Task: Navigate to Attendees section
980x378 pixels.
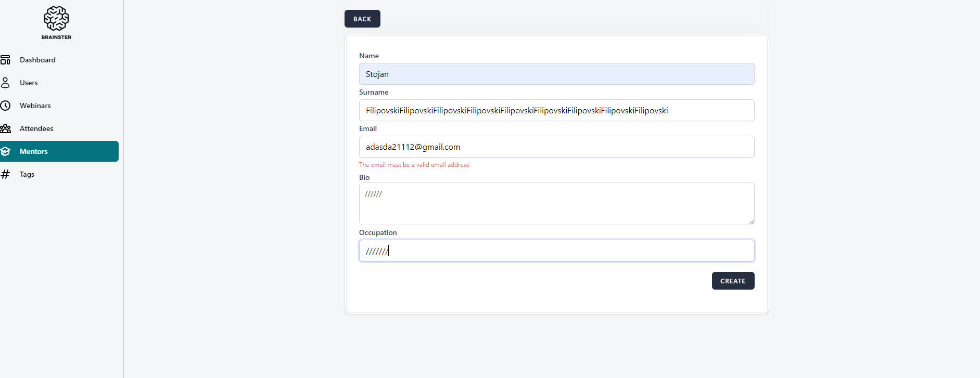Action: (36, 128)
